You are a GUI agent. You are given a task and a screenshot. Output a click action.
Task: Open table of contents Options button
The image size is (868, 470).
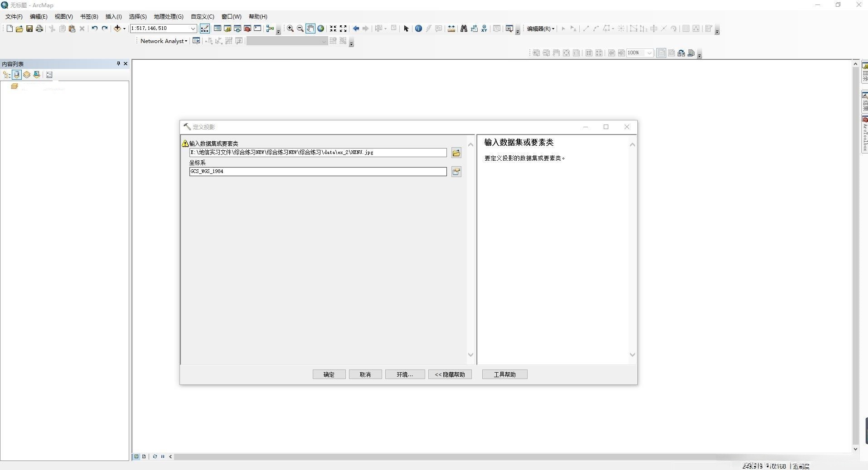coord(49,75)
